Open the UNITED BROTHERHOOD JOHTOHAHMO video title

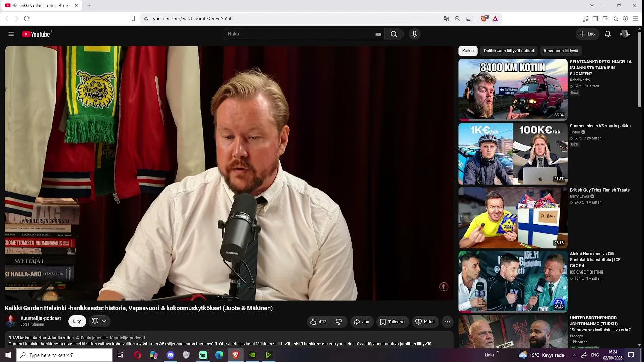[x=600, y=324]
